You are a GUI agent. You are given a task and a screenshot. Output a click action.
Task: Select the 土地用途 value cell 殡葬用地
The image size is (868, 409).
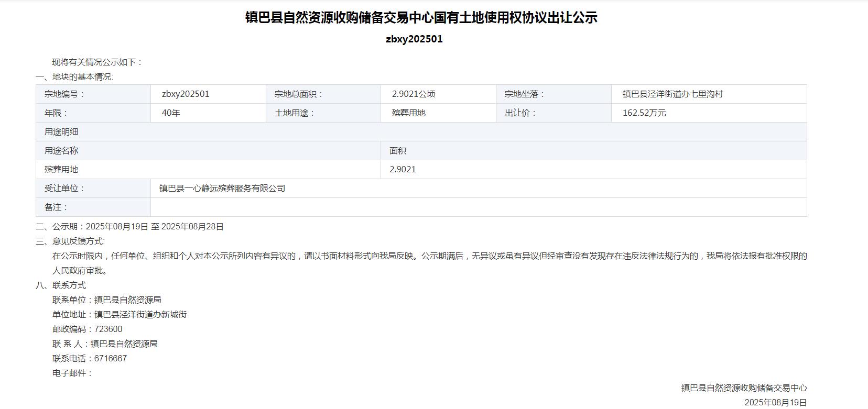pyautogui.click(x=409, y=113)
